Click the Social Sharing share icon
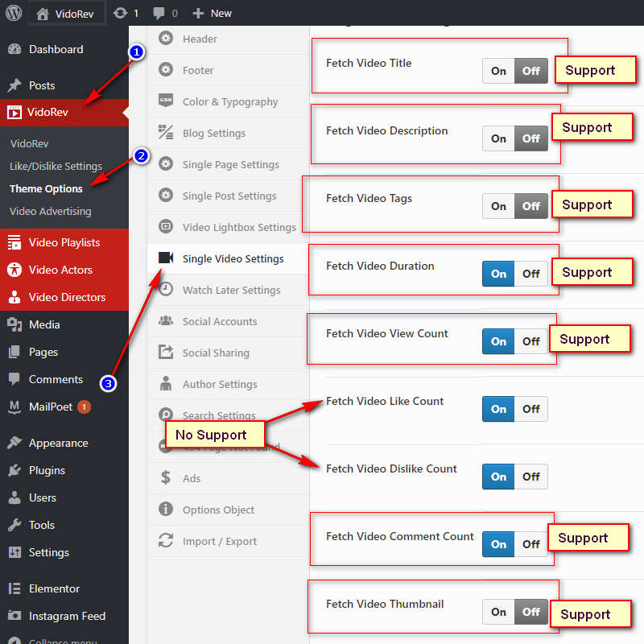 tap(166, 353)
